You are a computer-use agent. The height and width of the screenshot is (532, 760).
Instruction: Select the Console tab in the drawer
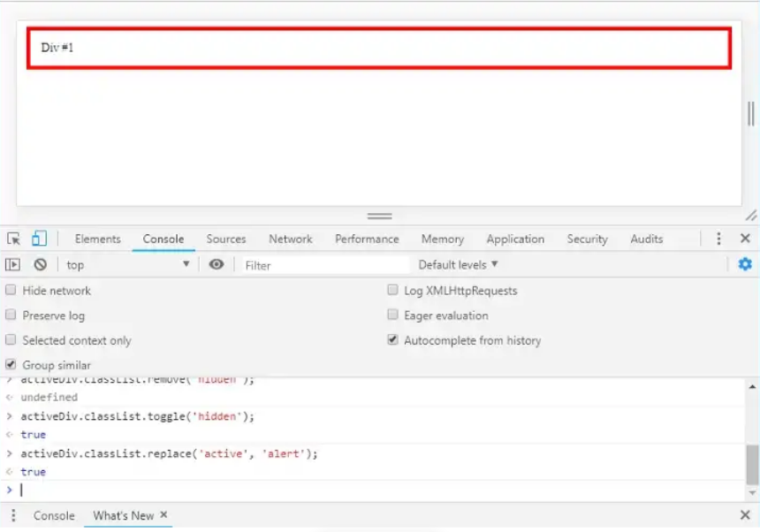coord(54,515)
